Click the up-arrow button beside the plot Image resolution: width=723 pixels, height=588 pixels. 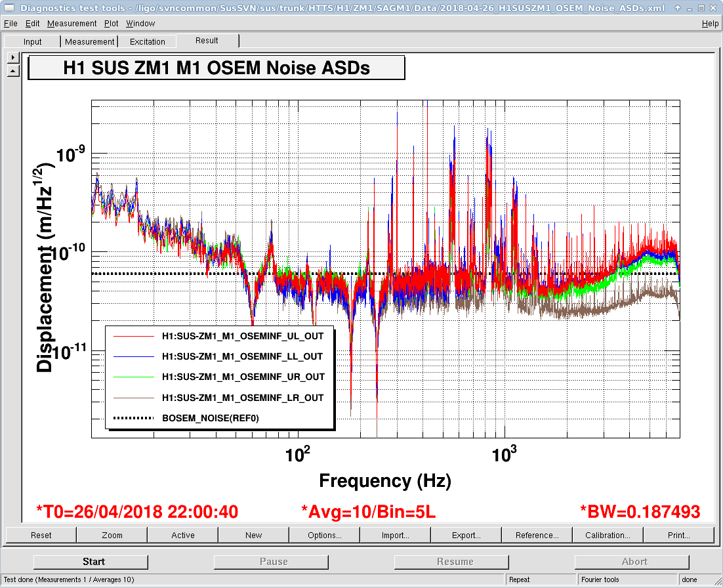pos(13,70)
